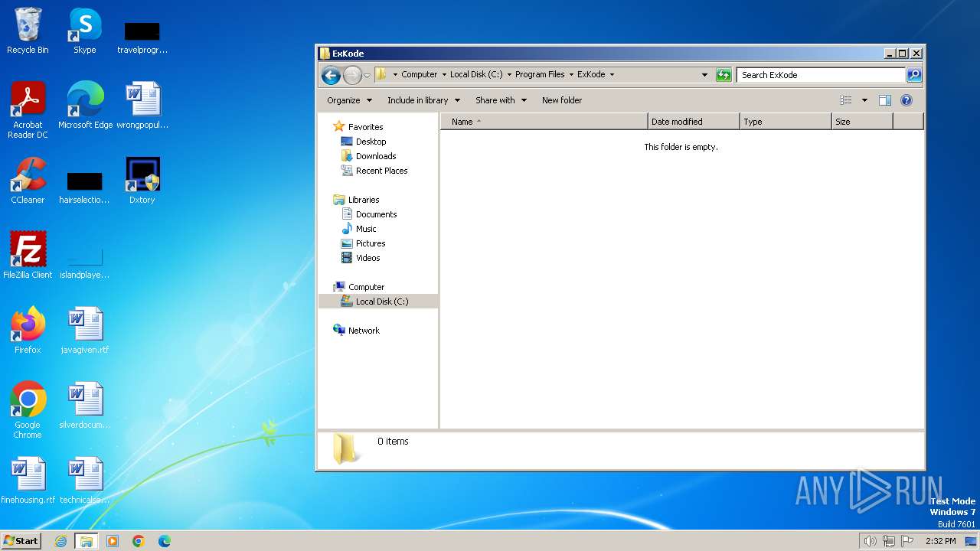Select the Acrobat Reader DC icon
The height and width of the screenshot is (551, 980).
click(28, 110)
